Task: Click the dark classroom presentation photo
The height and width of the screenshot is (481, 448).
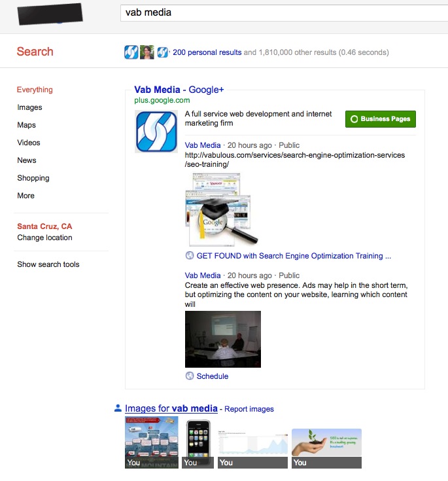Action: (x=223, y=339)
